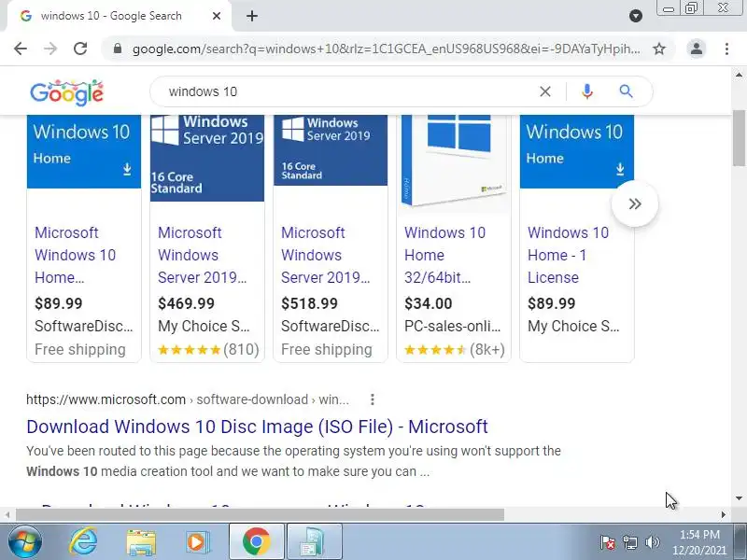Click the padlock site info icon
Screen dimensions: 747x560
tap(118, 49)
